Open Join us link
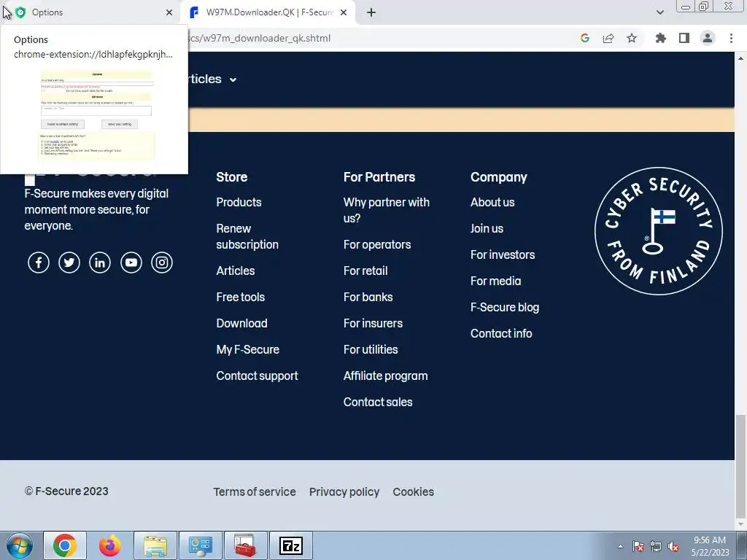This screenshot has width=747, height=560. point(487,228)
